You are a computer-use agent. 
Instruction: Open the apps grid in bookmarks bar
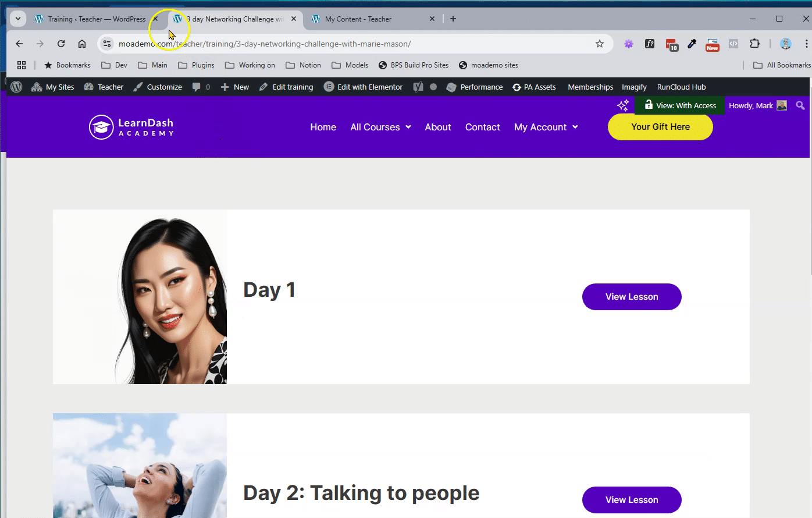pos(22,65)
